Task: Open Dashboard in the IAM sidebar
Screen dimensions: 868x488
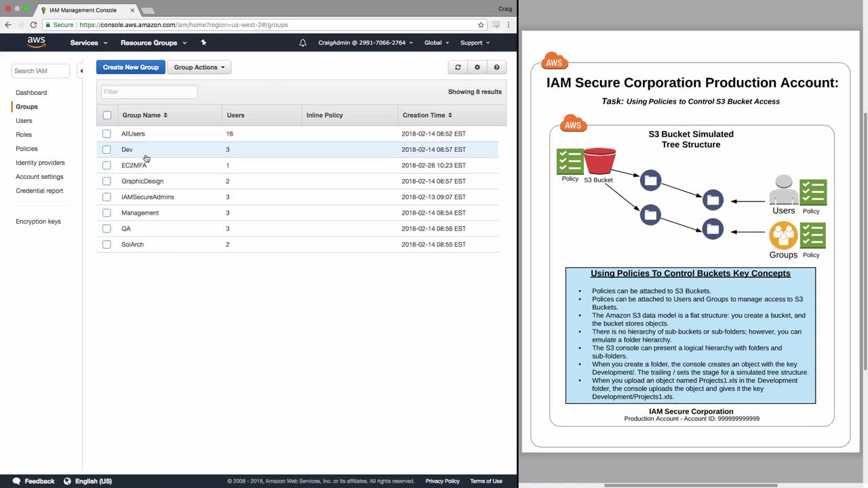Action: (31, 93)
